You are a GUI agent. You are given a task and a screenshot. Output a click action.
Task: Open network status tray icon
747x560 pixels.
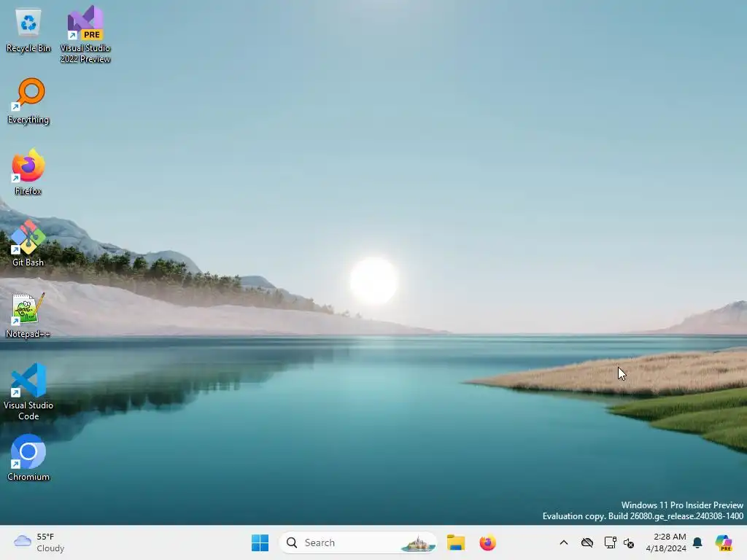pos(611,542)
